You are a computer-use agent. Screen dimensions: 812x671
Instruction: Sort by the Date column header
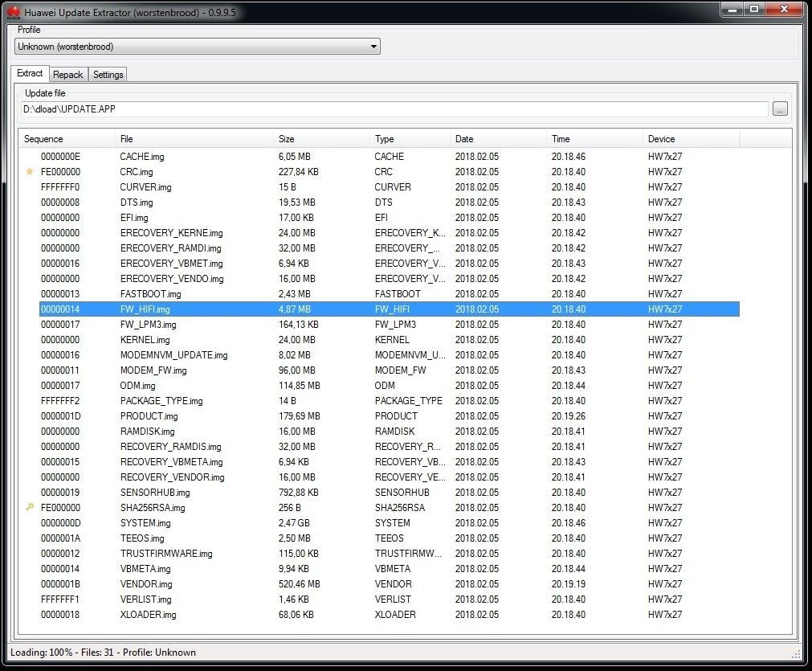click(x=498, y=139)
